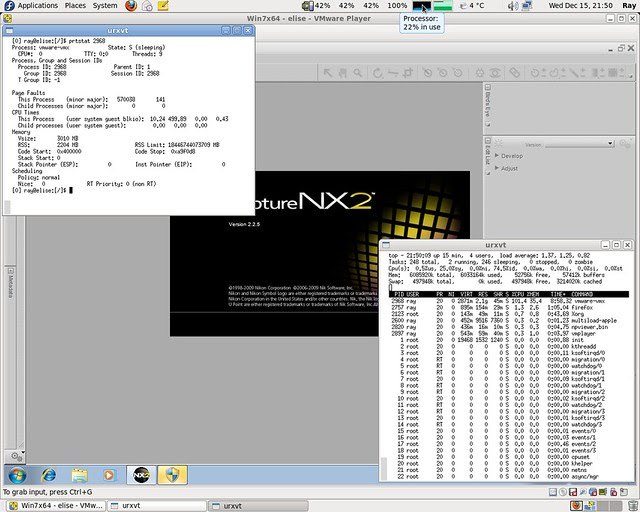Select the Straighten tool in Capture NX2
This screenshot has width=640, height=512.
[x=393, y=73]
